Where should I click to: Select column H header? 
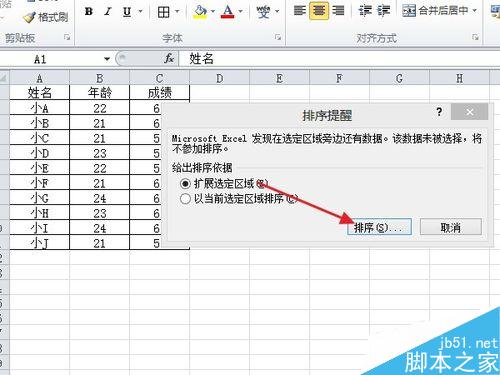pyautogui.click(x=459, y=78)
